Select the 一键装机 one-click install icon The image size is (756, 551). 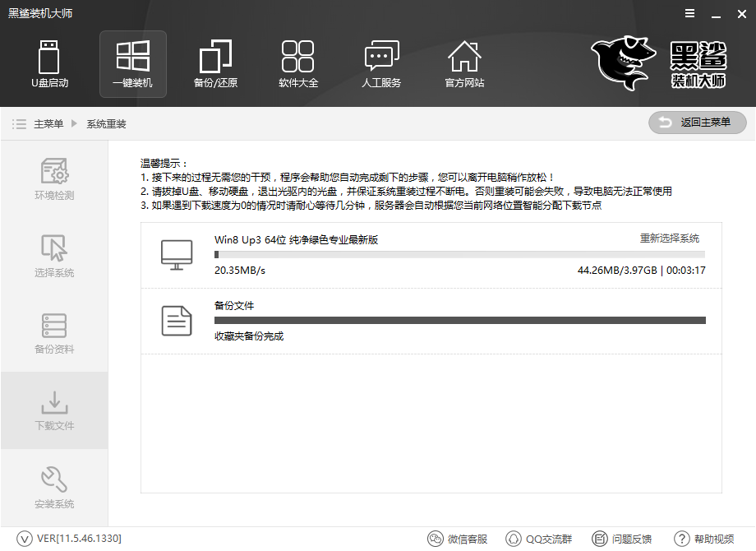click(x=132, y=64)
